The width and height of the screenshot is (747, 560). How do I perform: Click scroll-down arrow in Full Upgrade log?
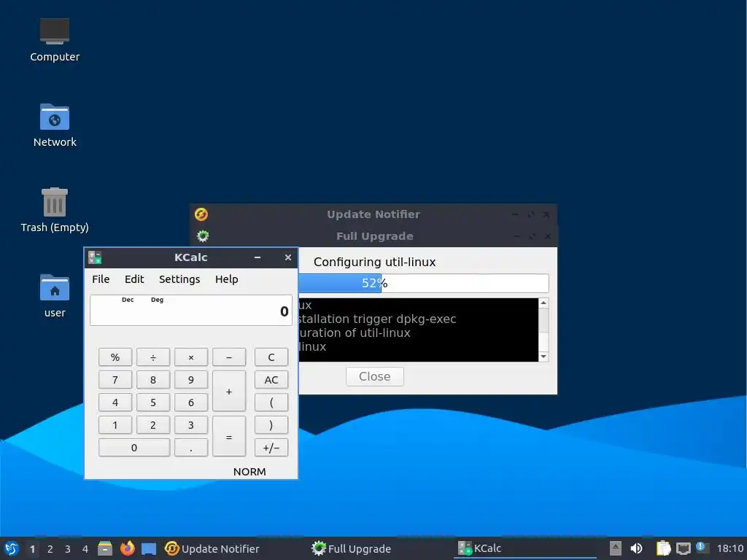pyautogui.click(x=543, y=357)
